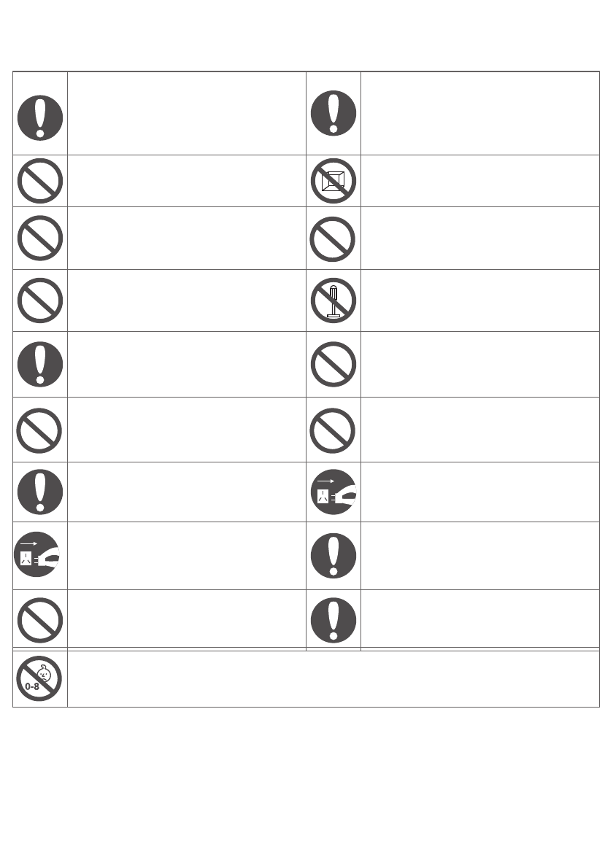Click exclamation icon between prohibition icons in left column
613x868 pixels.
point(40,364)
